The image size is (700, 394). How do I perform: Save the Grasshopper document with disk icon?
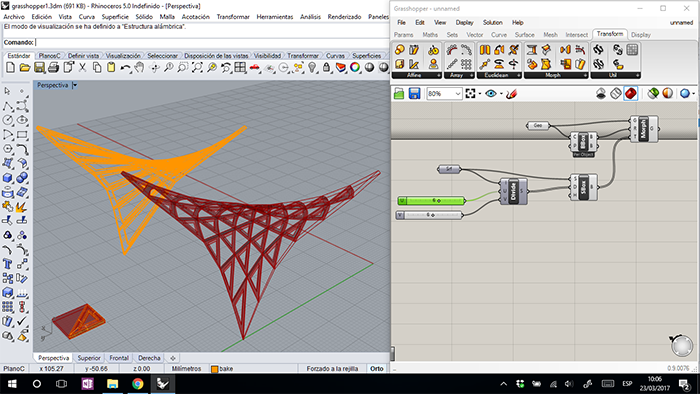tap(414, 93)
